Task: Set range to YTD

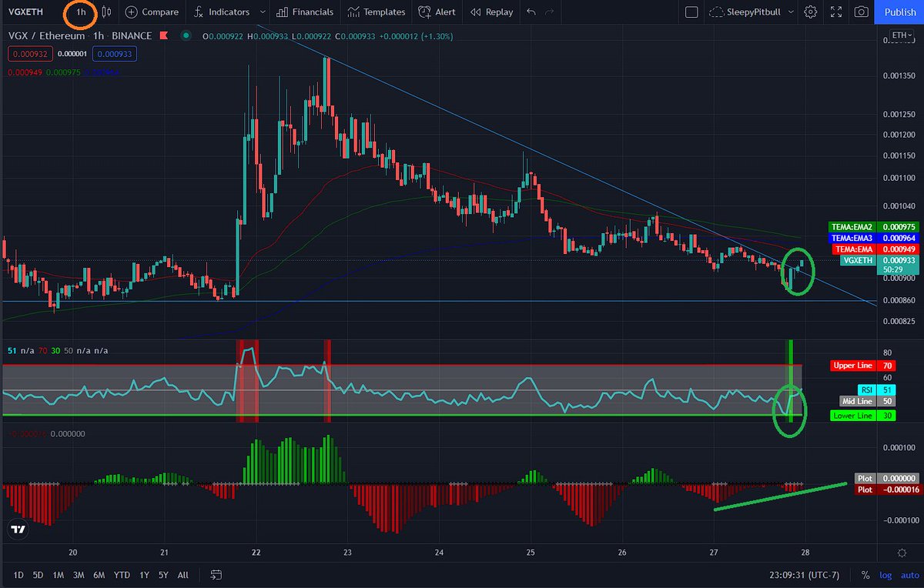Action: tap(122, 574)
